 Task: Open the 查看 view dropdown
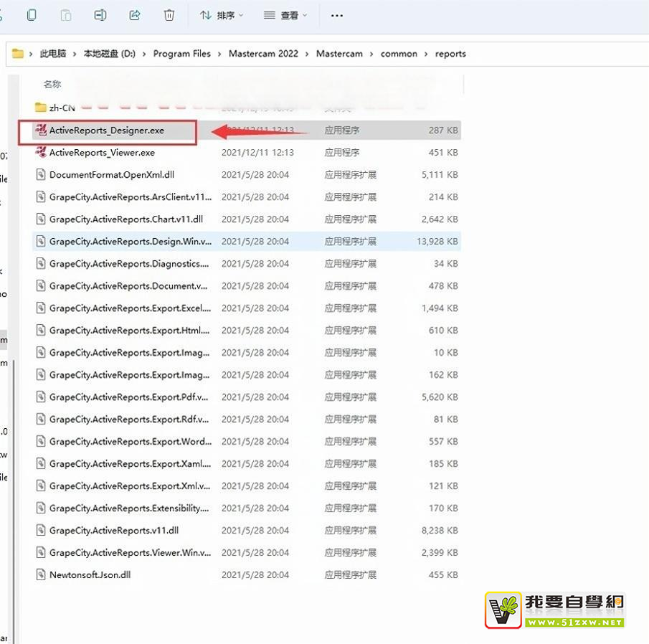pyautogui.click(x=285, y=15)
